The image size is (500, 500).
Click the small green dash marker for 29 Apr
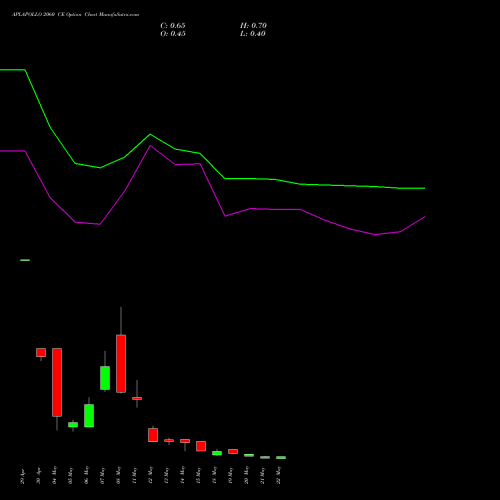(x=25, y=260)
